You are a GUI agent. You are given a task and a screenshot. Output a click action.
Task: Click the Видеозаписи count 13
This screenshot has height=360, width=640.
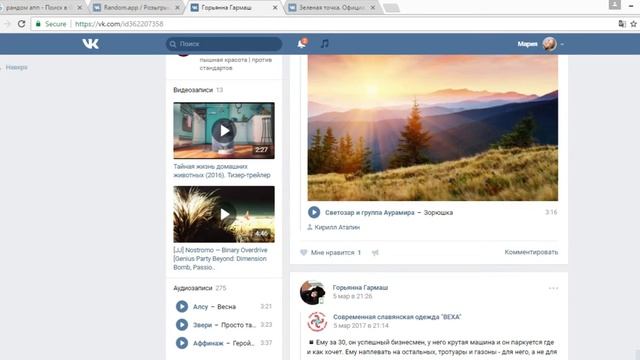tap(220, 90)
